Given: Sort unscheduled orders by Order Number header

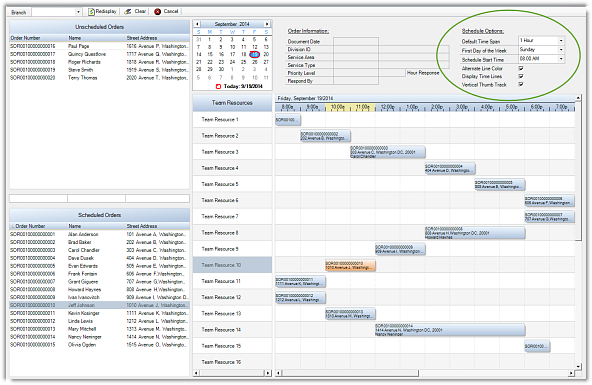Looking at the screenshot, I should [x=39, y=38].
